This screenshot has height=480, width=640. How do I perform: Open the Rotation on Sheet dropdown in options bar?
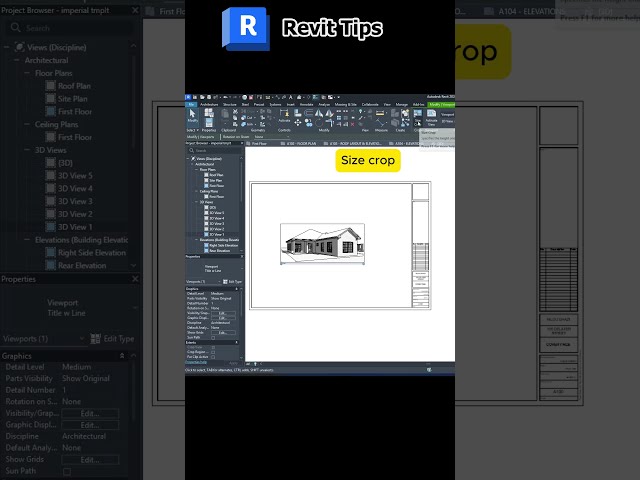coord(272,137)
